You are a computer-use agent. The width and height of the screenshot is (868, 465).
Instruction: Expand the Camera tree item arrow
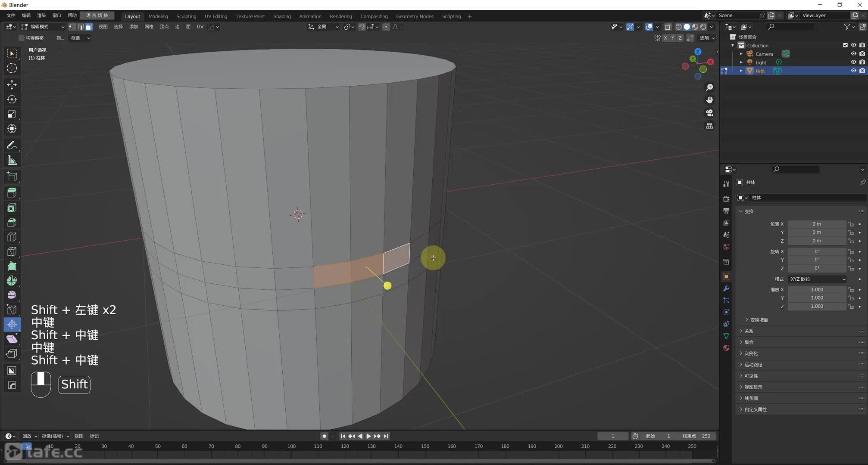point(741,54)
